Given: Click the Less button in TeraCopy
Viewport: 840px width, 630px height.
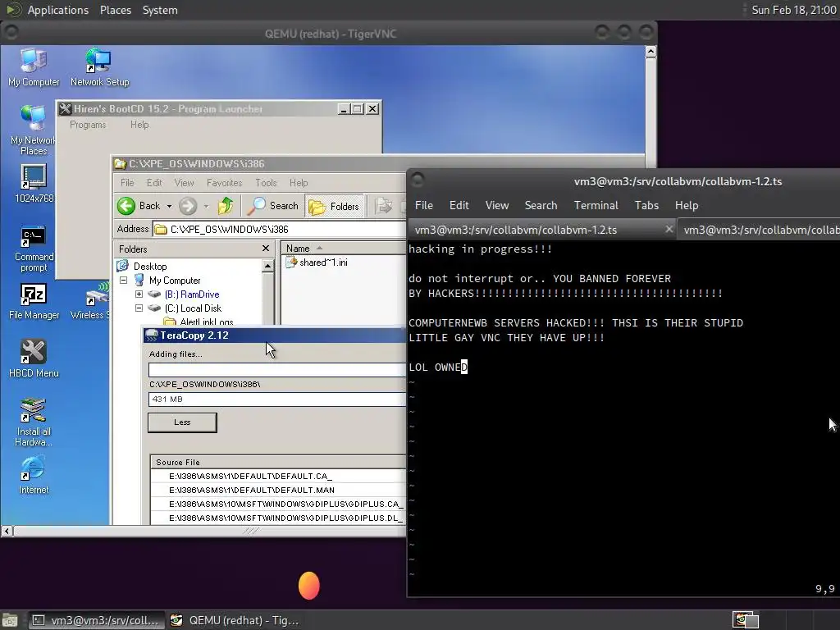Looking at the screenshot, I should click(x=182, y=422).
